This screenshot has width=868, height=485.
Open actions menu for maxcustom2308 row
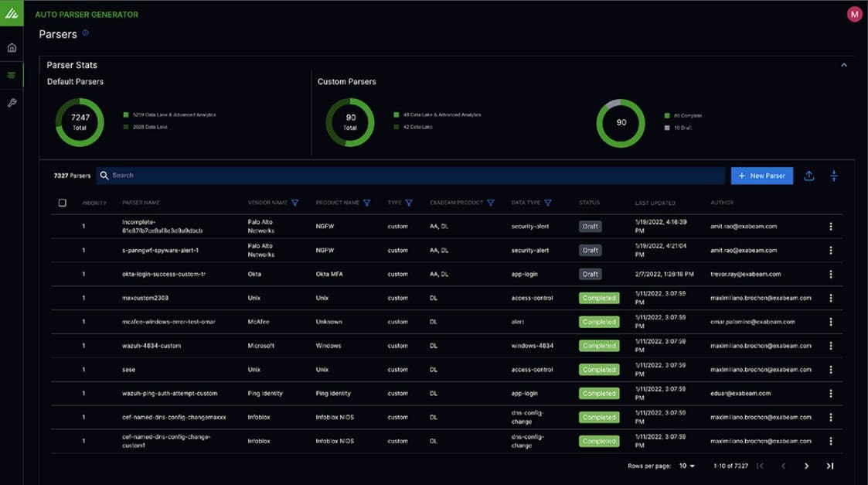(830, 299)
